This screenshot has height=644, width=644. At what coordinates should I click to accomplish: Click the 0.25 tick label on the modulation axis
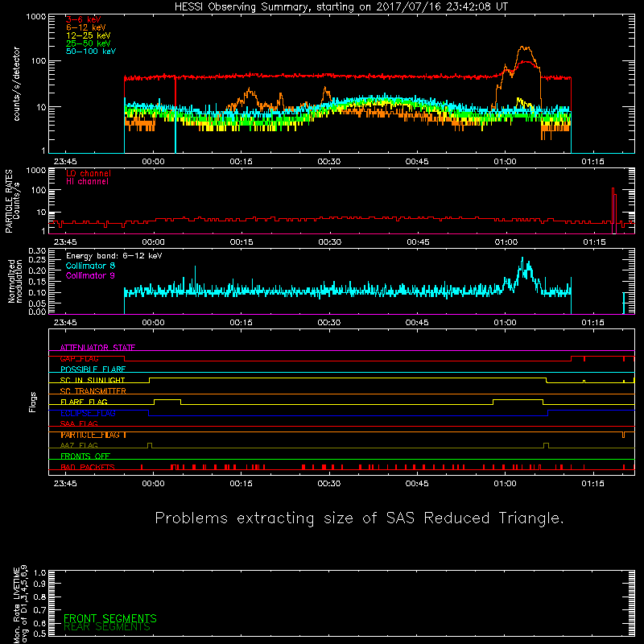coord(37,259)
